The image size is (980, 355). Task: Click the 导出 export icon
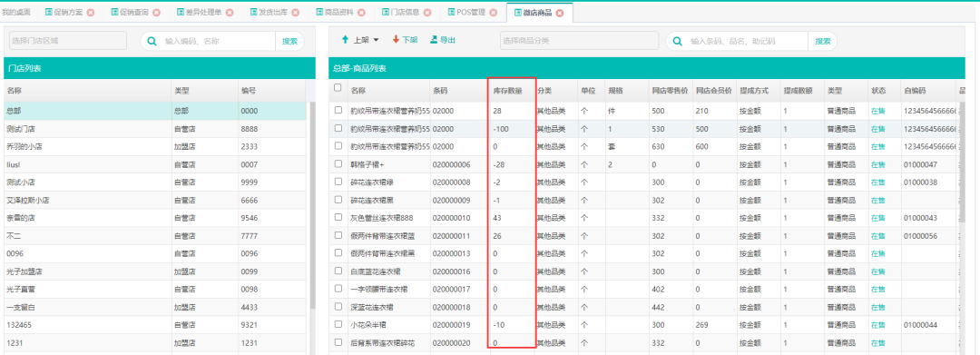pos(434,40)
